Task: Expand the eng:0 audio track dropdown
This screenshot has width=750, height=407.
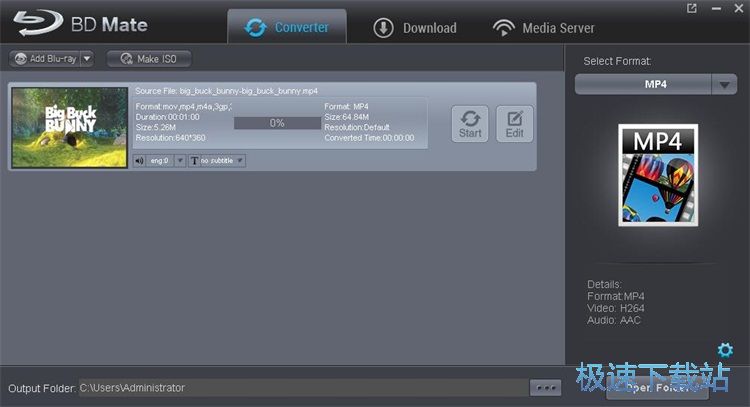Action: pos(180,161)
